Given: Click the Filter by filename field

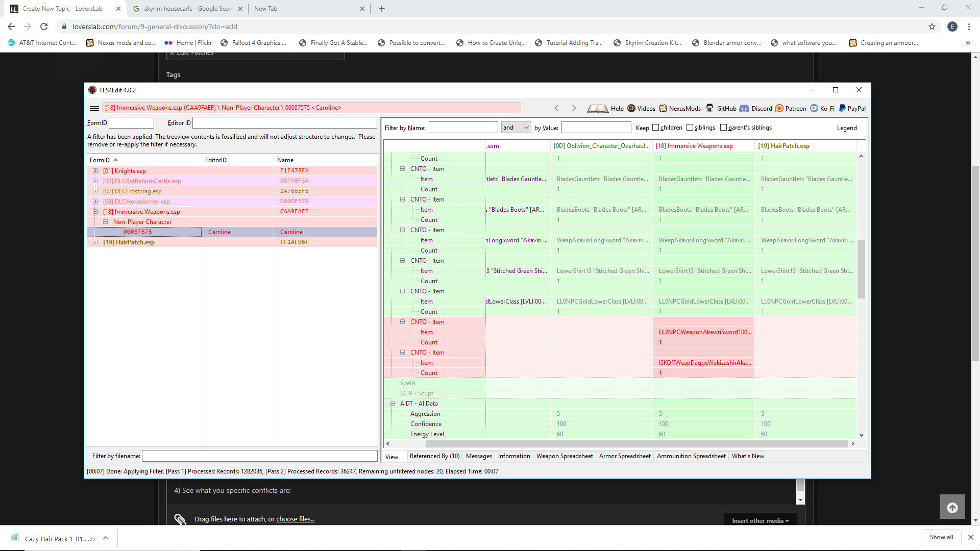Looking at the screenshot, I should [259, 456].
